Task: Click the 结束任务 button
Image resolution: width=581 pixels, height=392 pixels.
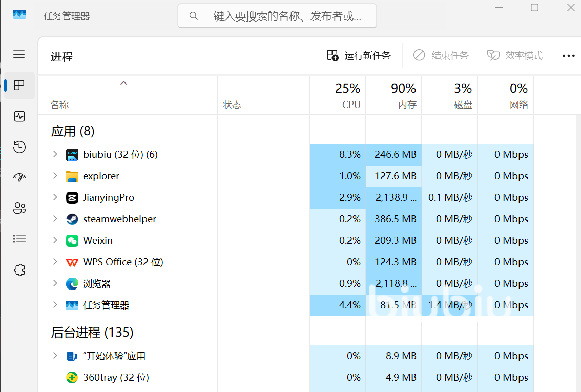Action: (441, 55)
